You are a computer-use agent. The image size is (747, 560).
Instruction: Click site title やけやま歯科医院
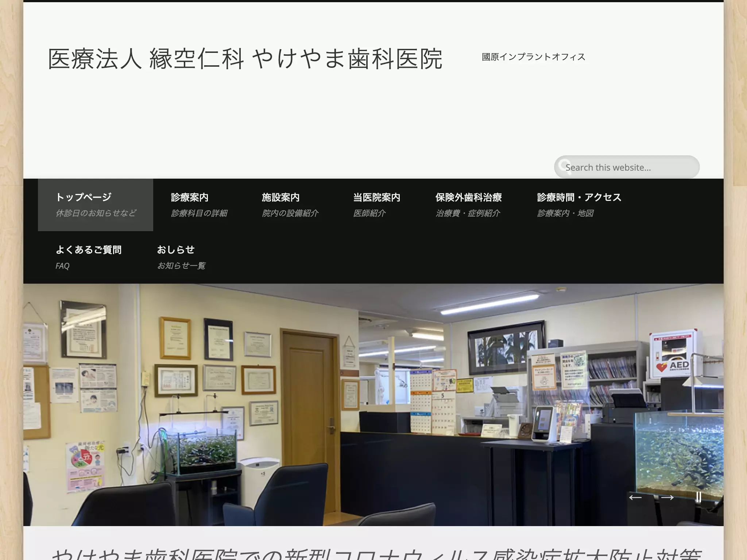pyautogui.click(x=245, y=59)
